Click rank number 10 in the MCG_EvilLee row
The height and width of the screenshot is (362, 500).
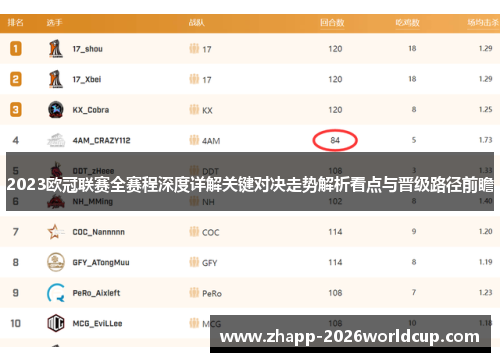pyautogui.click(x=16, y=323)
